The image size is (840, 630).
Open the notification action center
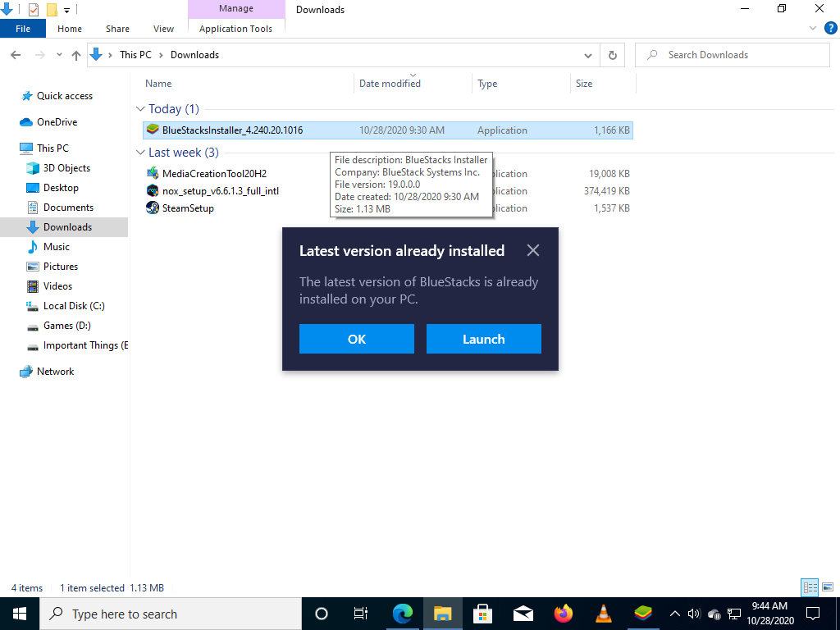[x=813, y=614]
